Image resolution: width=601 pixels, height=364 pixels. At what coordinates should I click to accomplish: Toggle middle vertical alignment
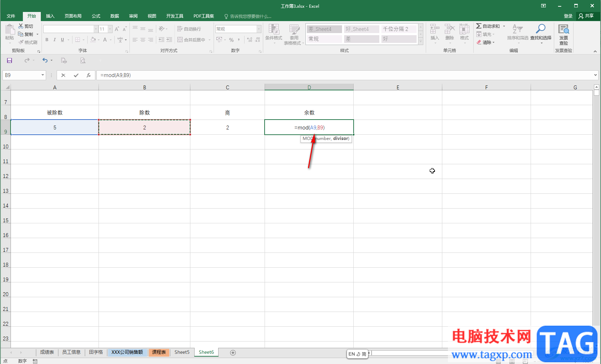143,29
